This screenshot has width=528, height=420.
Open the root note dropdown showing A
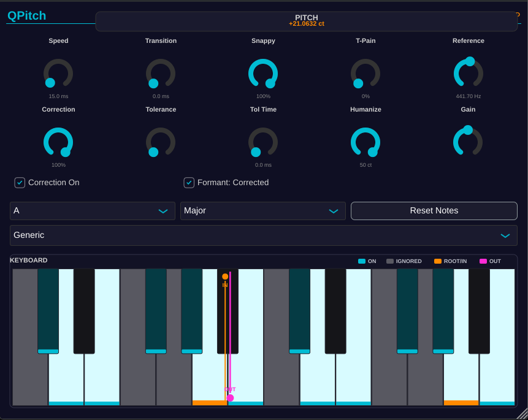[x=93, y=211]
